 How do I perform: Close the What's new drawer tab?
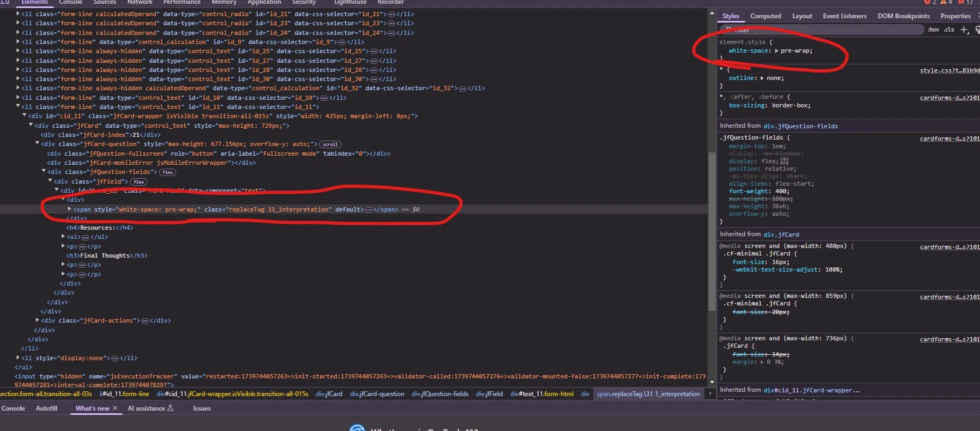point(115,408)
